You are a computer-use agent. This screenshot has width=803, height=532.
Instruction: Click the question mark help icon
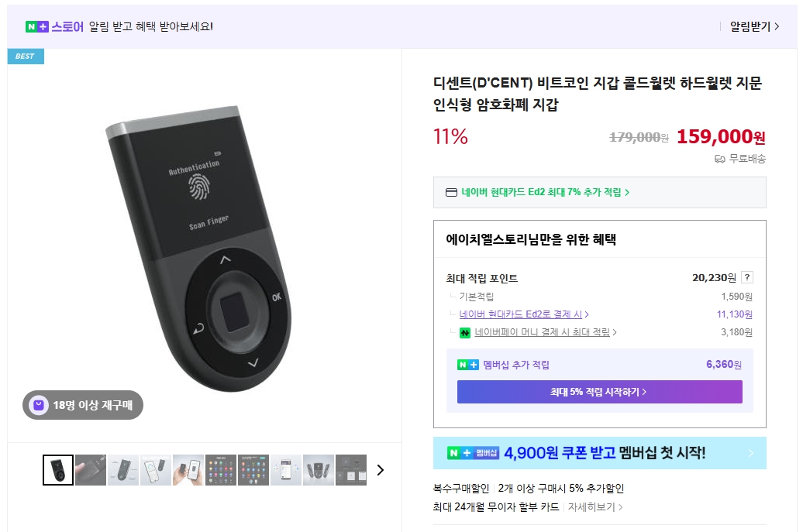[747, 278]
